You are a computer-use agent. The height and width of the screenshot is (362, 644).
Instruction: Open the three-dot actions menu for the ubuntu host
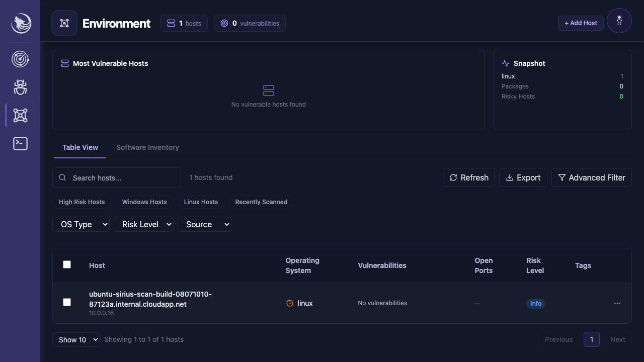point(617,303)
